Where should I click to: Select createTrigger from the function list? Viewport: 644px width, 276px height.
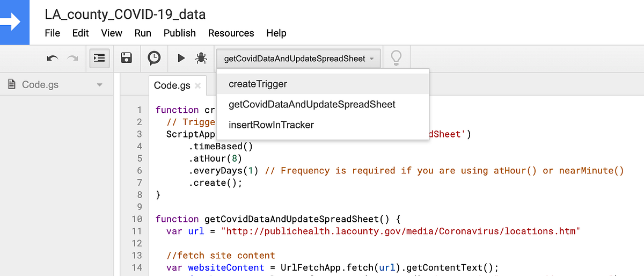[x=258, y=84]
